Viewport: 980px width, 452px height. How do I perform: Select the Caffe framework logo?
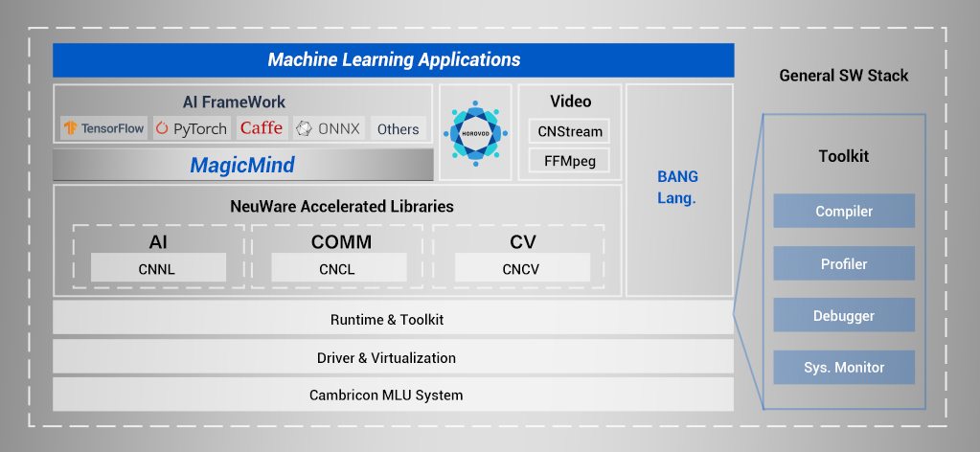[x=261, y=128]
